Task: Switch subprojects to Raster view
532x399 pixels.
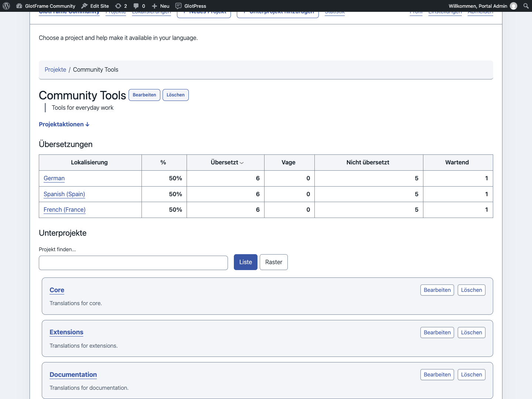Action: point(274,262)
